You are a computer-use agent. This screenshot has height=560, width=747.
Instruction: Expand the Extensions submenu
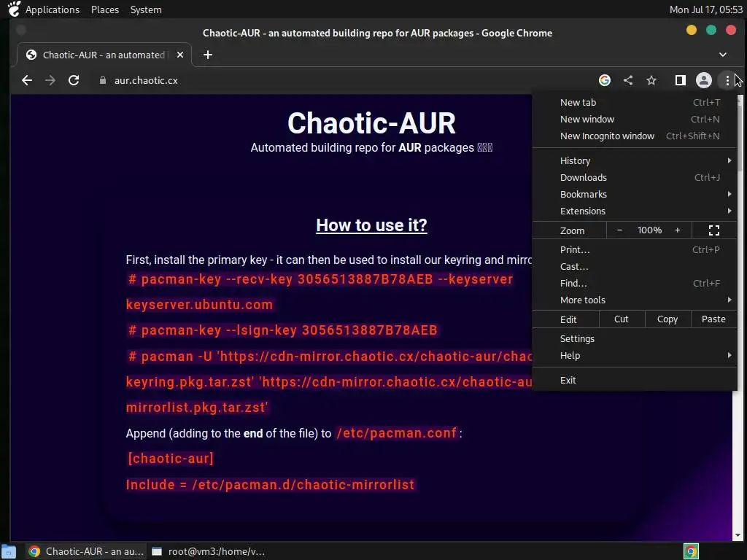[635, 211]
